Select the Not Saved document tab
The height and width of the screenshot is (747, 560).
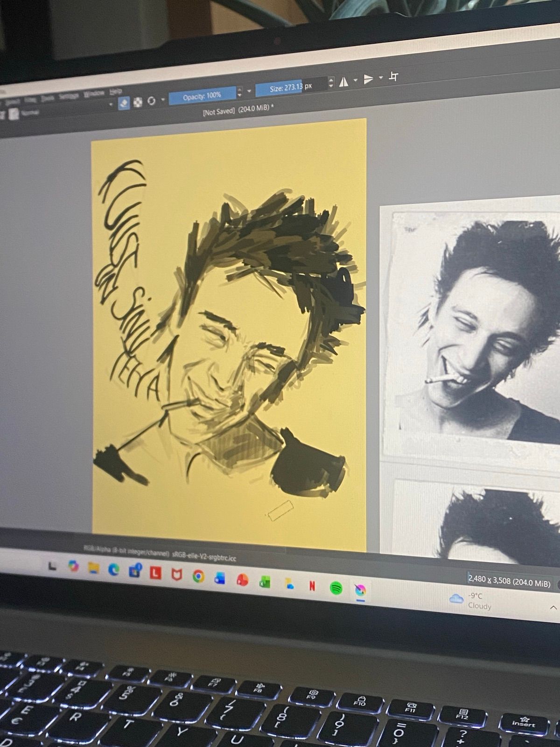pyautogui.click(x=238, y=110)
